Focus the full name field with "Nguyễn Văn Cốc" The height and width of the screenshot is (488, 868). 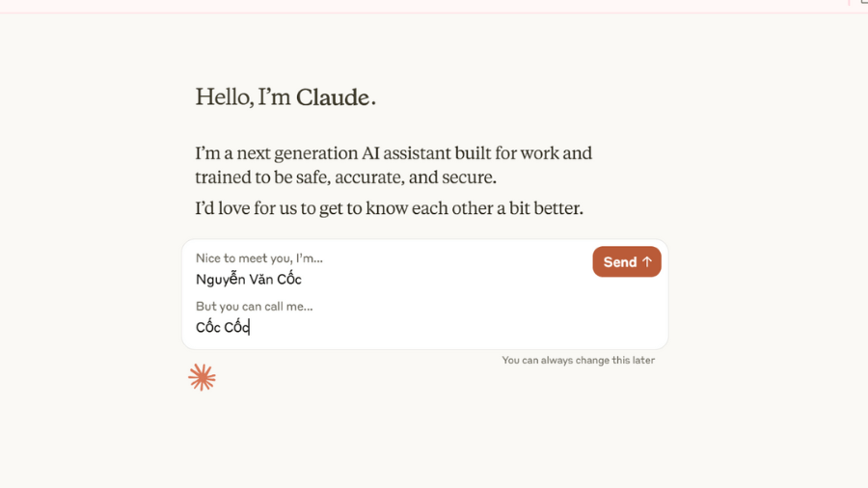point(249,280)
